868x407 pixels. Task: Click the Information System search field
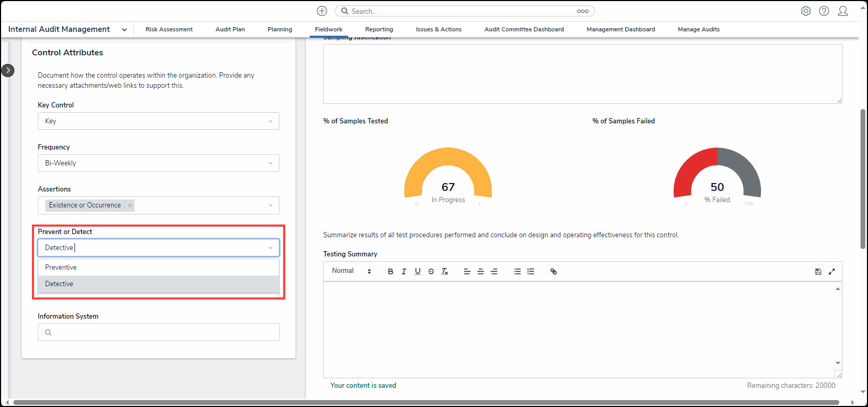[159, 333]
